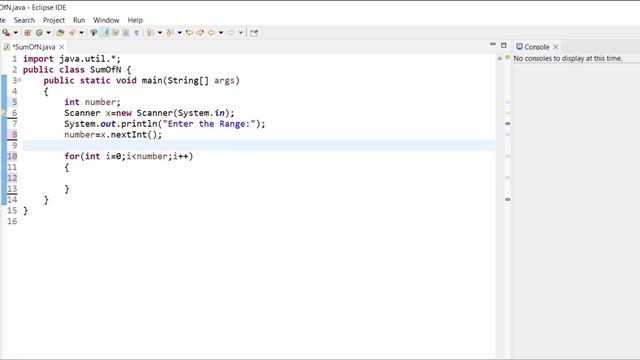Jump to Previous Edit Location
The width and height of the screenshot is (640, 360).
coord(189,33)
